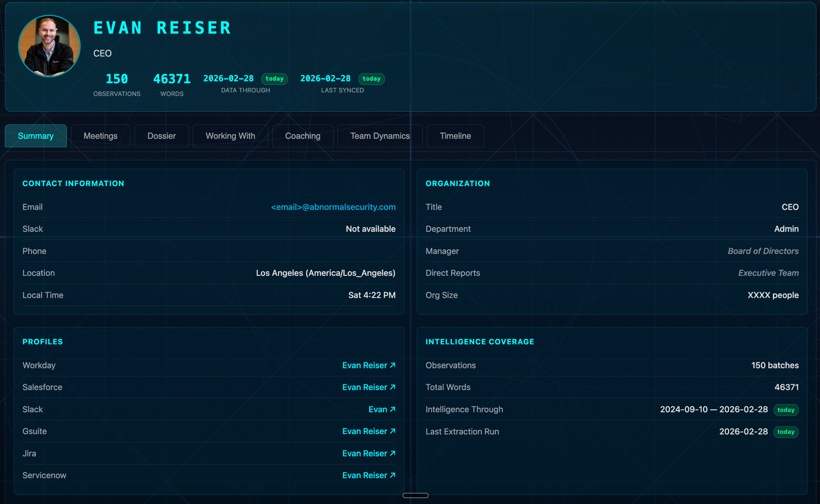Click the Total Words value 46371

pos(786,387)
